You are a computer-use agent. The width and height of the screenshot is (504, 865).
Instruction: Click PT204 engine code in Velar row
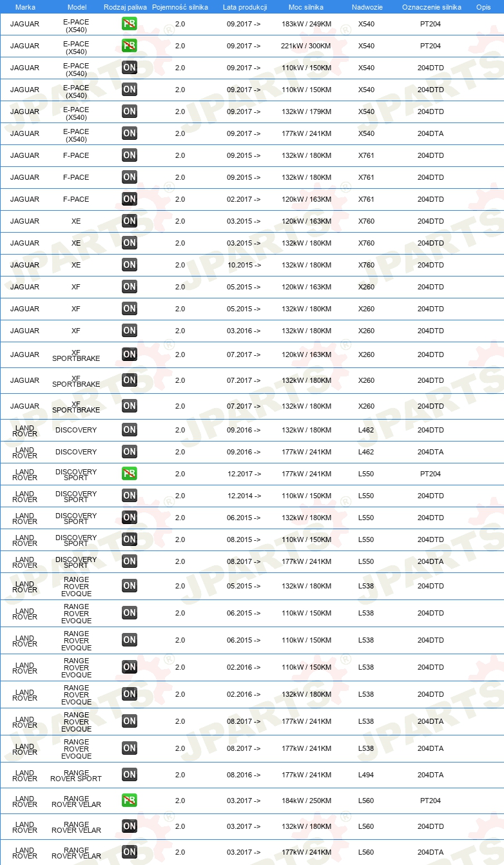tap(431, 801)
